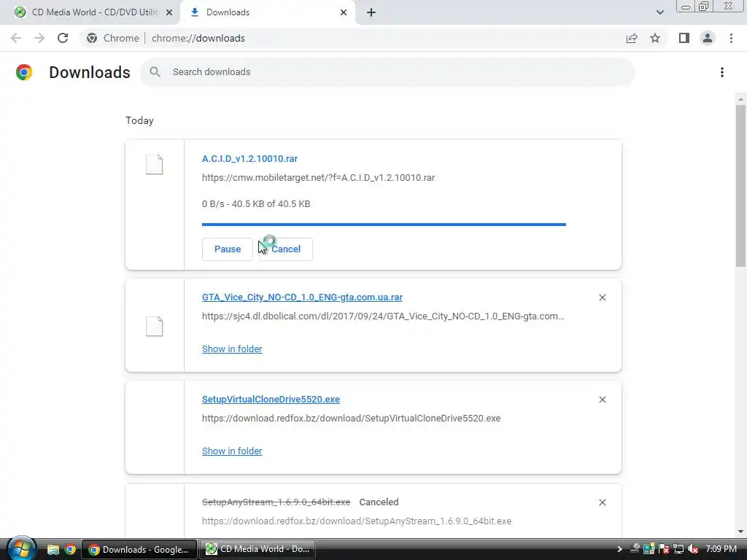Launch Chrome from quick launch icon
The image size is (747, 560).
point(70,550)
